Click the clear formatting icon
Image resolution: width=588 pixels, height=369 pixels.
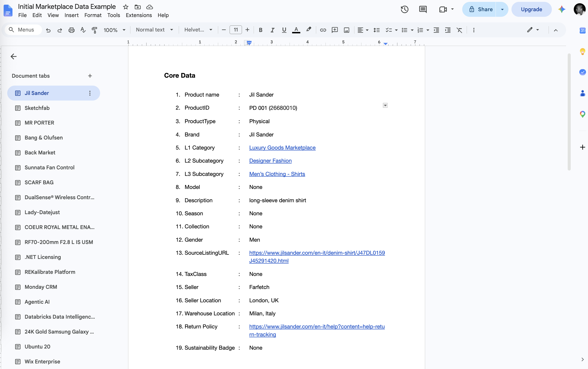tap(459, 30)
